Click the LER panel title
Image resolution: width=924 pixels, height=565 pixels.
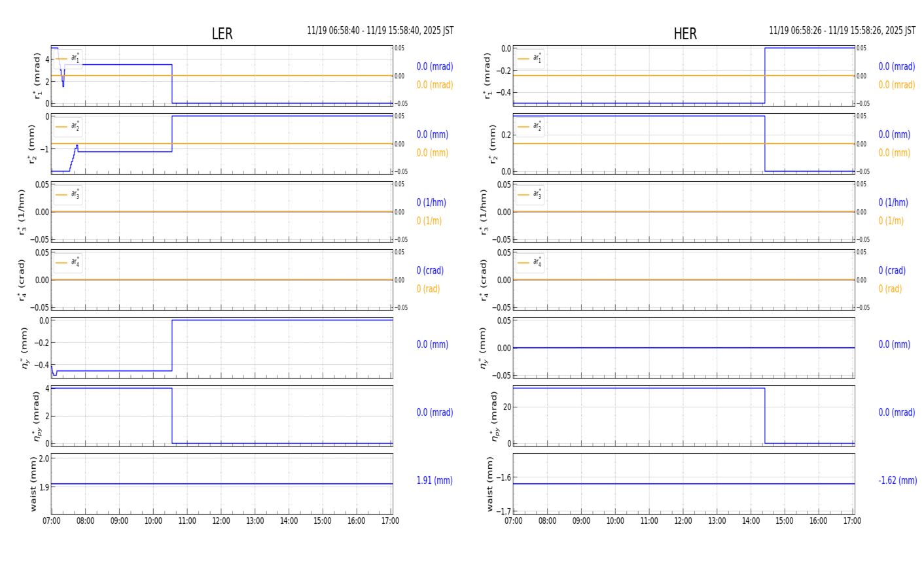[x=222, y=34]
